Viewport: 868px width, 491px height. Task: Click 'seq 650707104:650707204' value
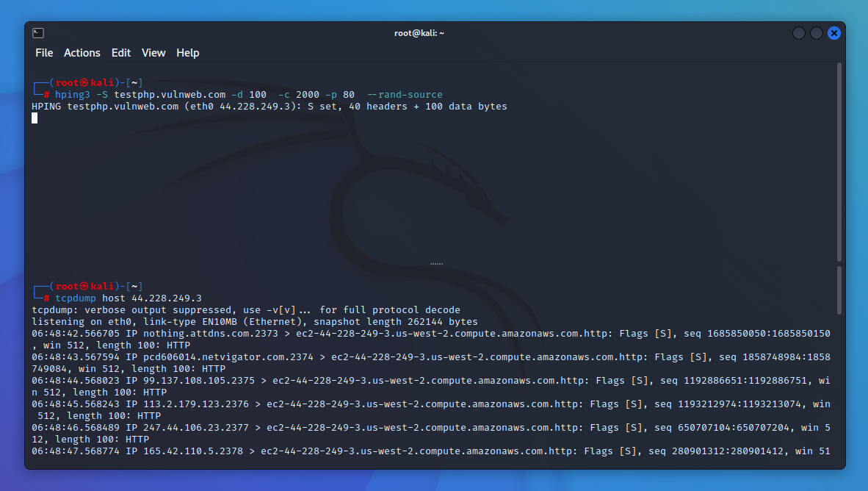(x=721, y=427)
